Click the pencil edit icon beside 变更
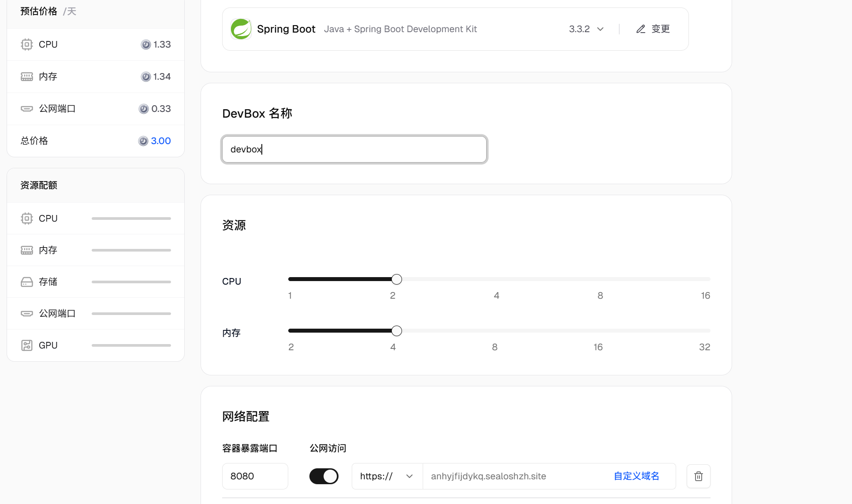This screenshot has width=852, height=504. pos(640,29)
